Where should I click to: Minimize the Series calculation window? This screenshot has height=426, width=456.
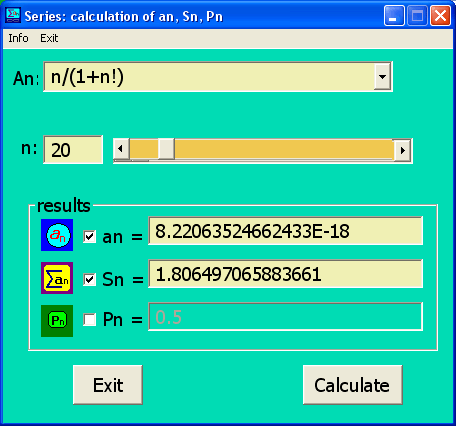(394, 16)
